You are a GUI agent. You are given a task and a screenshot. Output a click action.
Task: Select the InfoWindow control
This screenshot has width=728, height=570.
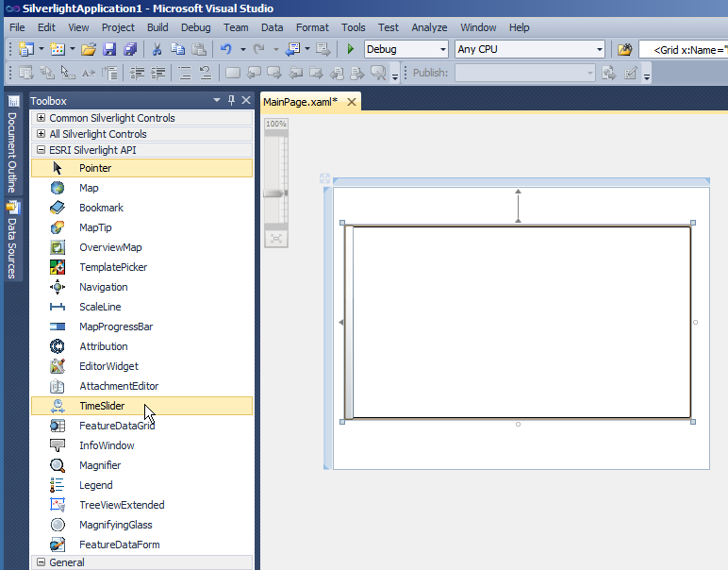coord(142,445)
